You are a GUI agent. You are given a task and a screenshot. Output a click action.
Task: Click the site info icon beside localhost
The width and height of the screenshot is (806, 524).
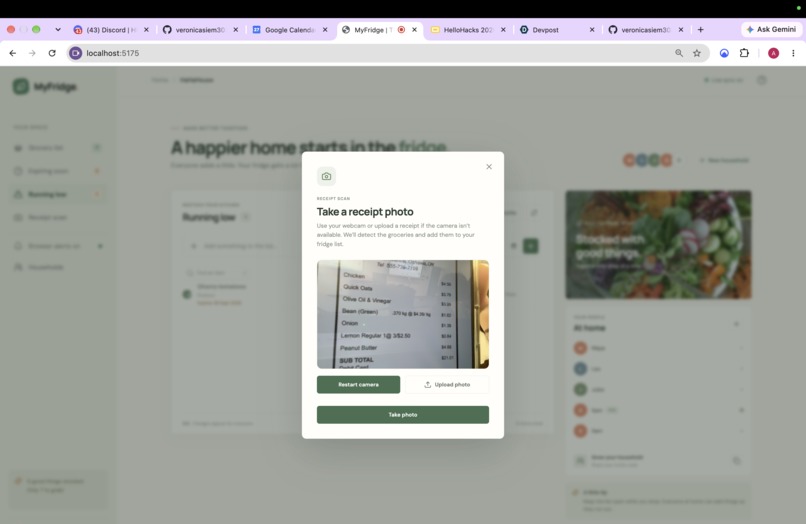pyautogui.click(x=76, y=53)
